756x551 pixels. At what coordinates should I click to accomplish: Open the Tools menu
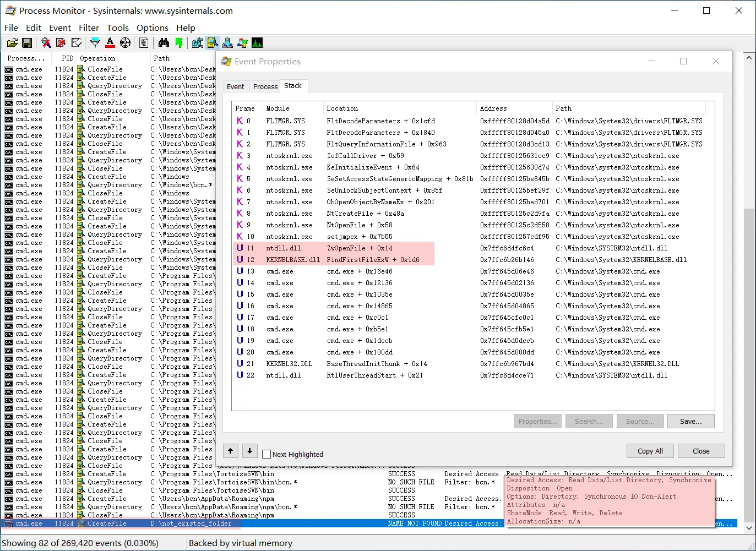(118, 28)
